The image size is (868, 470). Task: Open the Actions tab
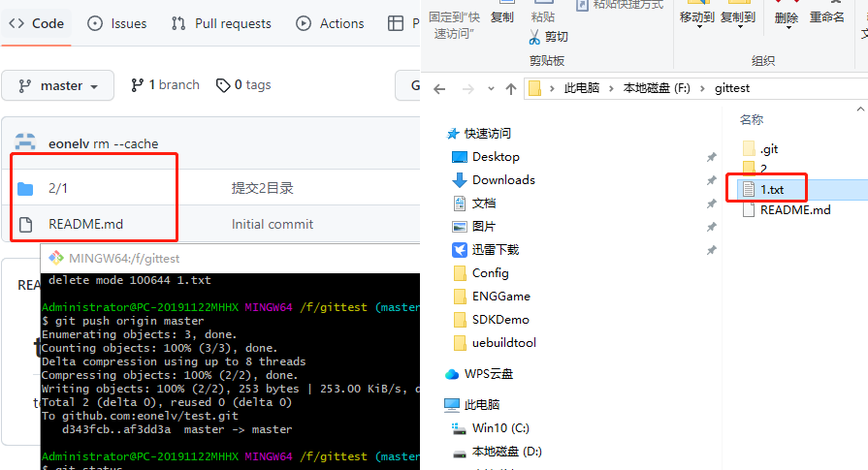[331, 23]
